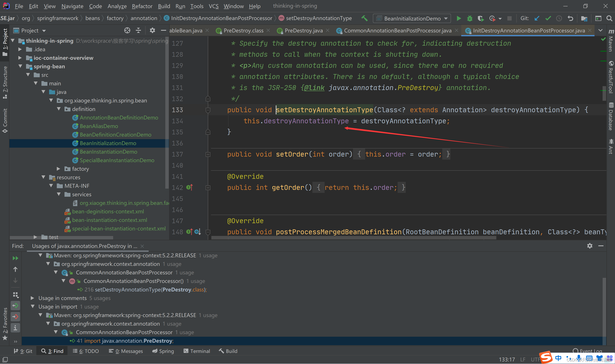Expand the factory package node
Viewport: 615px width, 364px height.
tap(59, 169)
